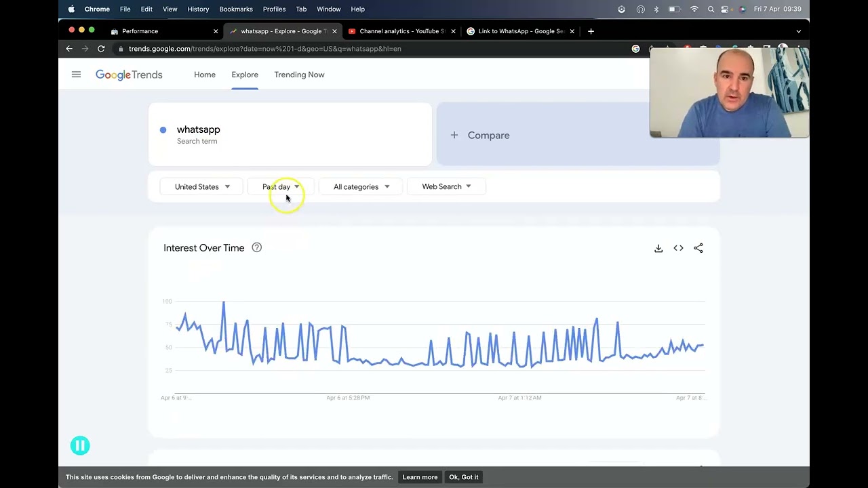Click the browser forward arrow

coord(85,49)
